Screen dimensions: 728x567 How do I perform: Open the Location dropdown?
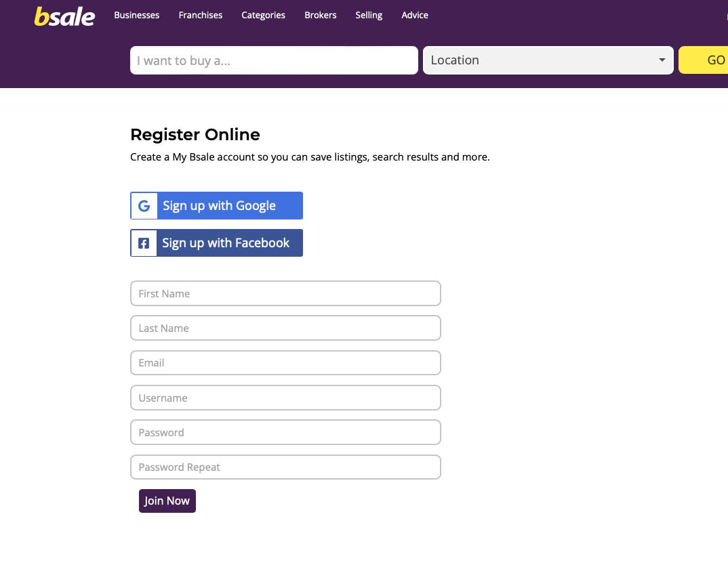[x=548, y=60]
